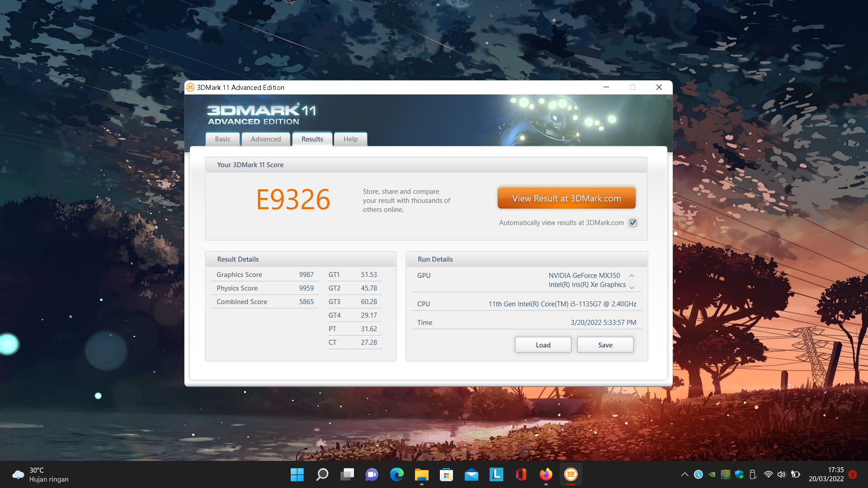Click safely remove USB hardware icon

pyautogui.click(x=753, y=474)
